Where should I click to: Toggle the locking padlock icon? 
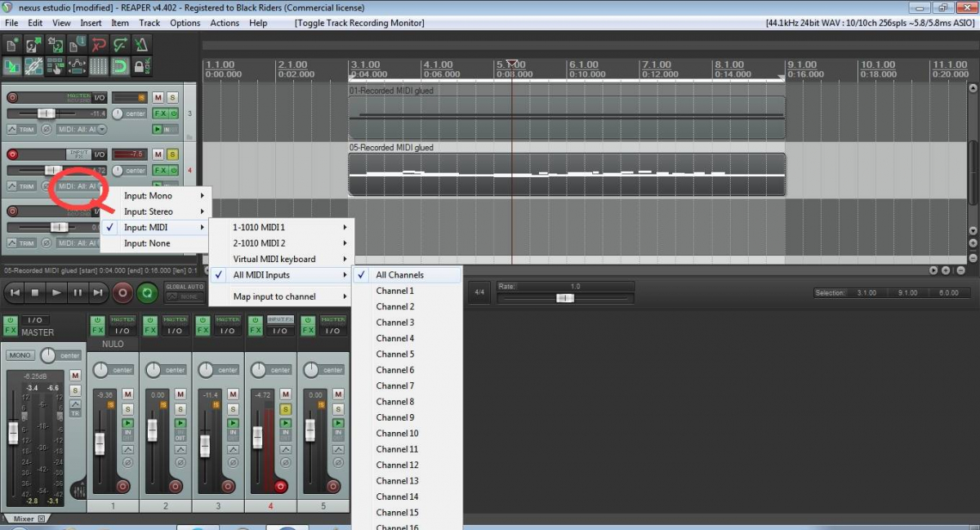(x=140, y=66)
